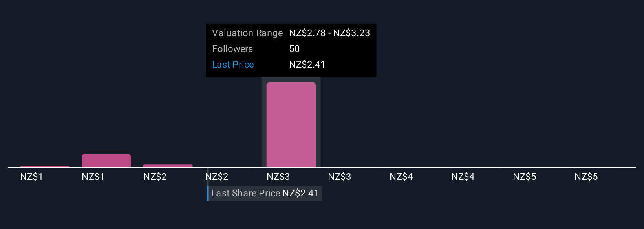The width and height of the screenshot is (644, 229).
Task: Click the Followers label in tooltip
Action: (x=232, y=49)
